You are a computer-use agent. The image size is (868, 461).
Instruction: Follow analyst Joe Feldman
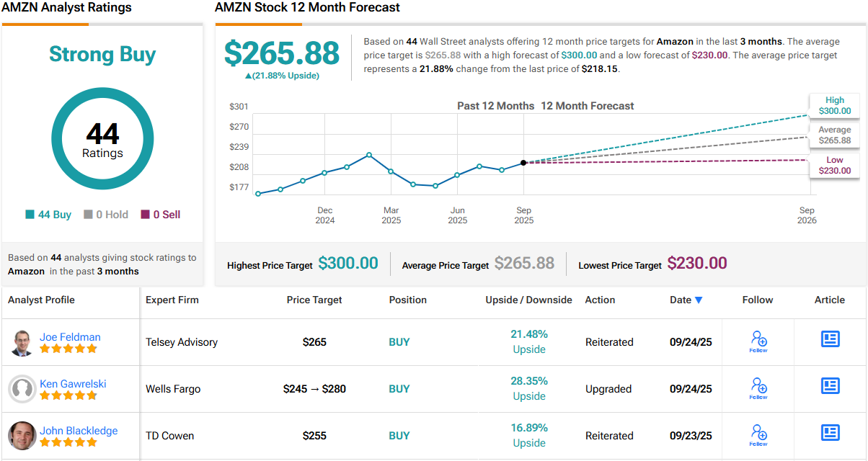click(x=758, y=341)
